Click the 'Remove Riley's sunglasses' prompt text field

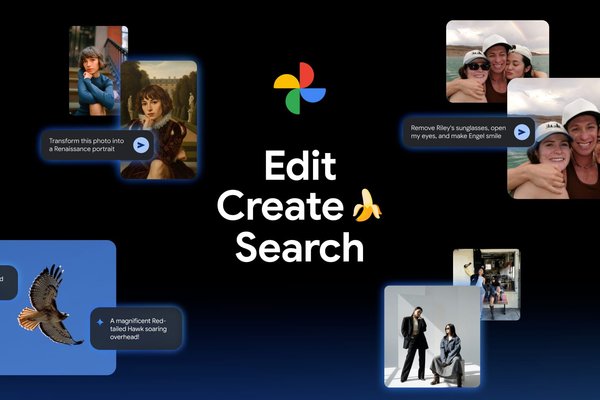point(468,132)
